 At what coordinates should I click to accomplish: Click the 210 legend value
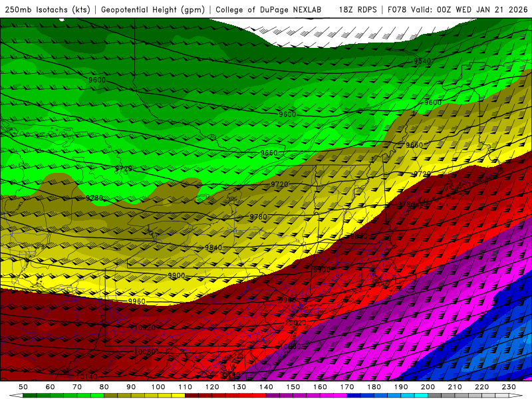[455, 387]
